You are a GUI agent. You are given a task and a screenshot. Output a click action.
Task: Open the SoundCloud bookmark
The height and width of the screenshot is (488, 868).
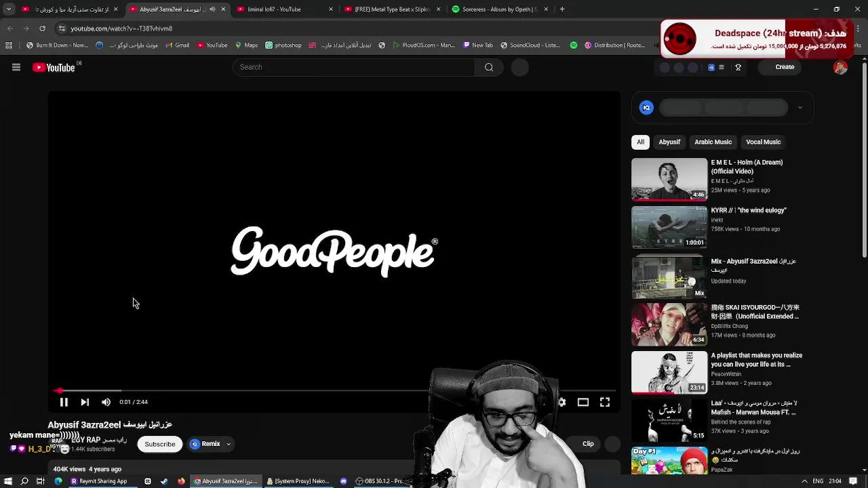pos(530,45)
